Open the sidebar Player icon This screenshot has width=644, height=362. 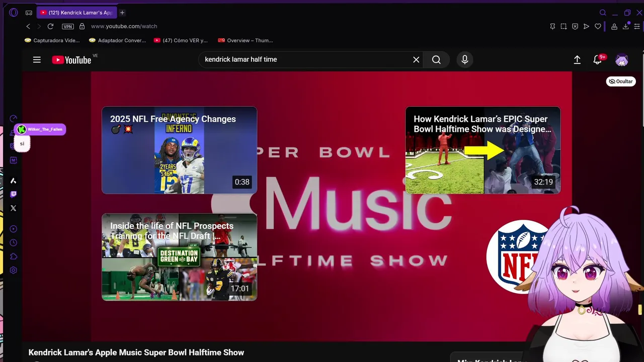click(13, 229)
